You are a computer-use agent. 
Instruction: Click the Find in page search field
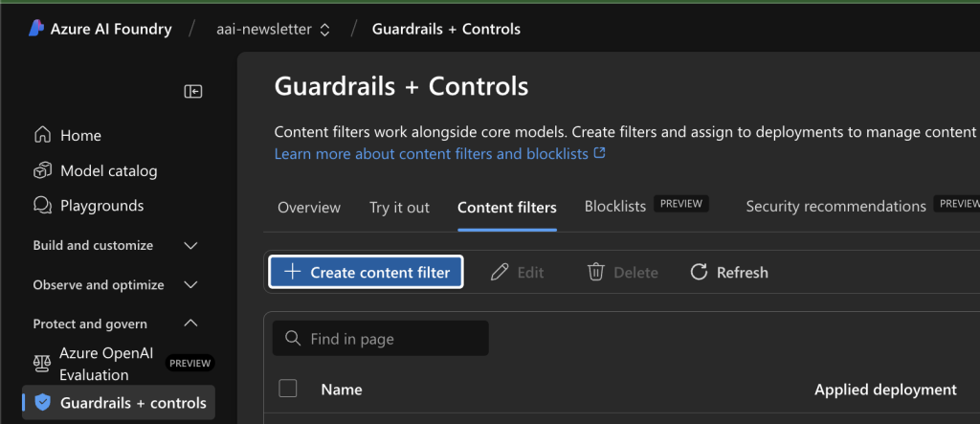(381, 338)
